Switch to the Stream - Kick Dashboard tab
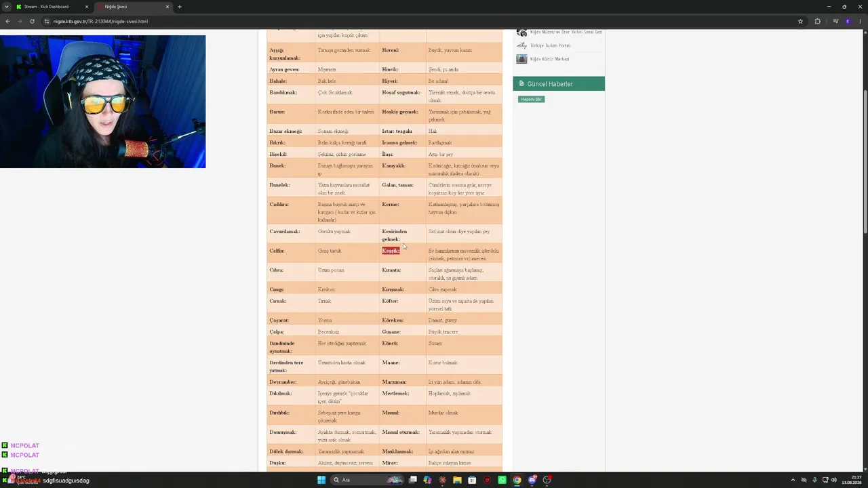The height and width of the screenshot is (488, 868). [x=52, y=7]
